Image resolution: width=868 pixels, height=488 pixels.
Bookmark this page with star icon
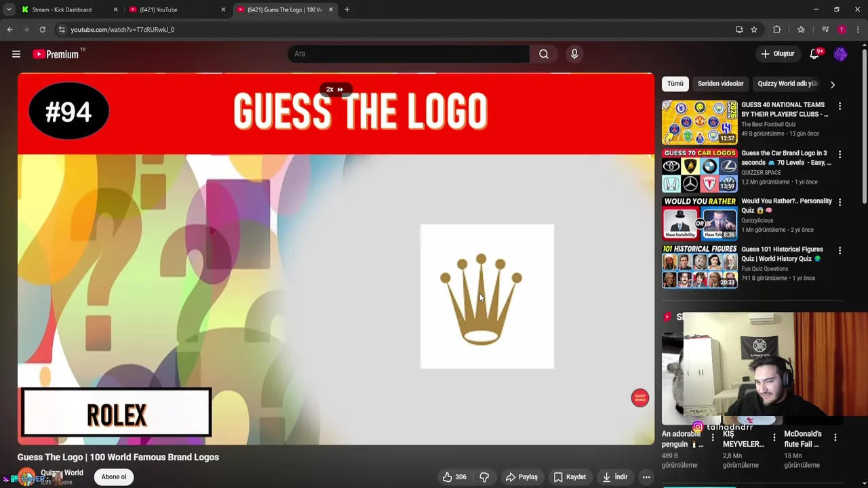pos(754,29)
